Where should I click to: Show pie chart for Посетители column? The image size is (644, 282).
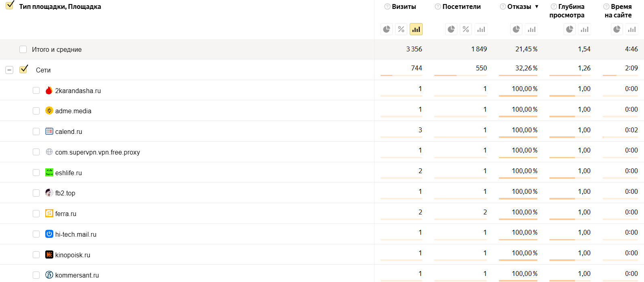pos(451,29)
